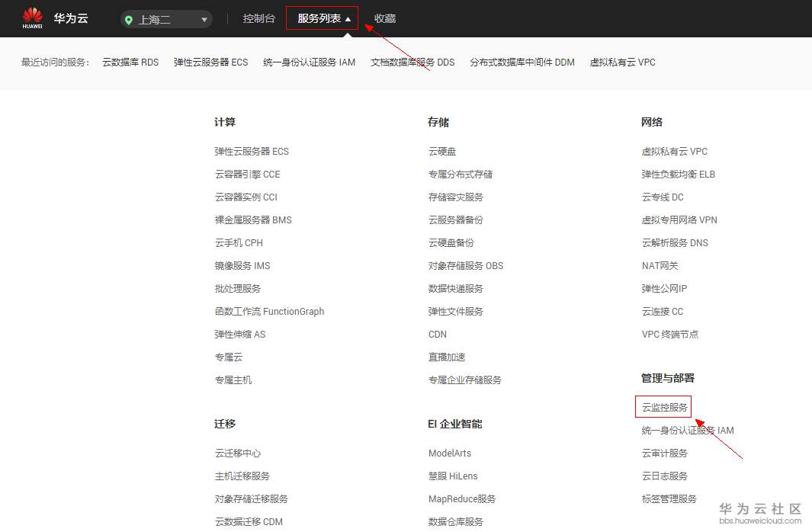Viewport: 812px width, 532px height.
Task: Open CDN service
Action: point(438,335)
